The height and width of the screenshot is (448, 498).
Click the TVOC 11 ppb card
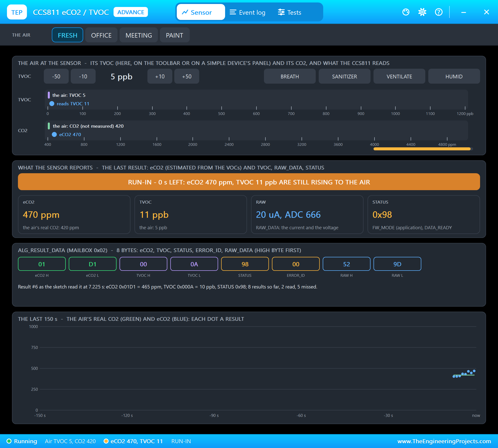coord(191,215)
